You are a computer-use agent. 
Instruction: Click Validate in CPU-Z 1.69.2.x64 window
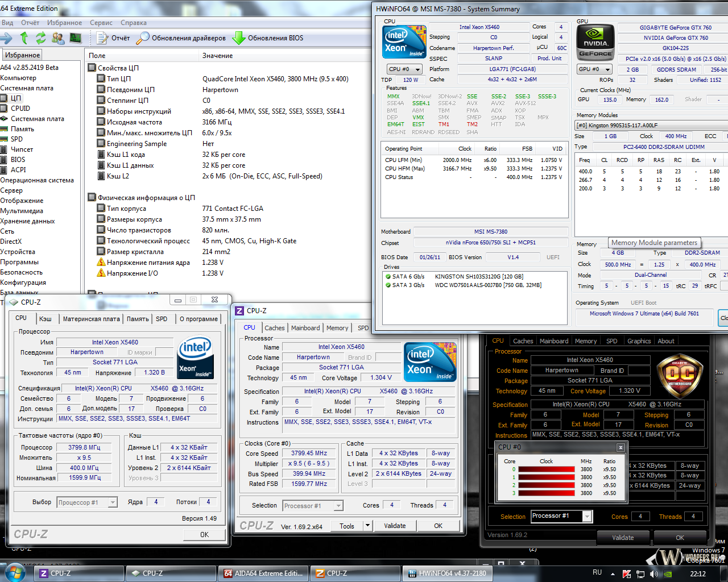[x=395, y=526]
